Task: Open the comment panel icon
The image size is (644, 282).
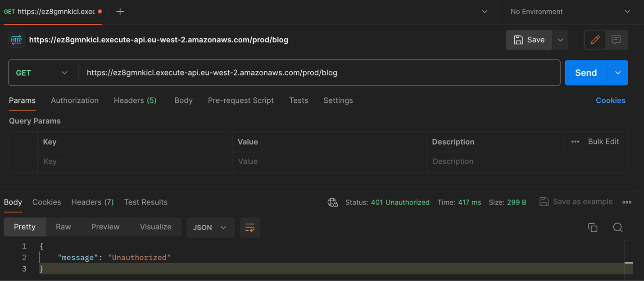Action: 616,40
